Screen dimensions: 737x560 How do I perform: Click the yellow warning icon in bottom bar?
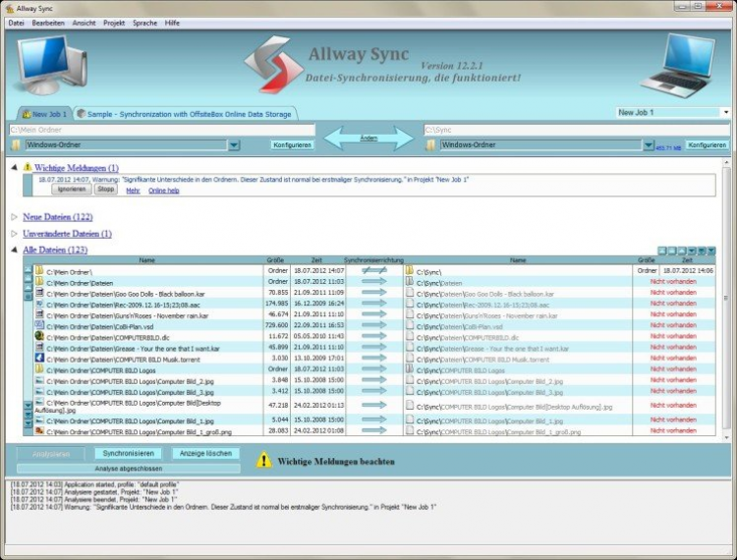click(x=263, y=461)
